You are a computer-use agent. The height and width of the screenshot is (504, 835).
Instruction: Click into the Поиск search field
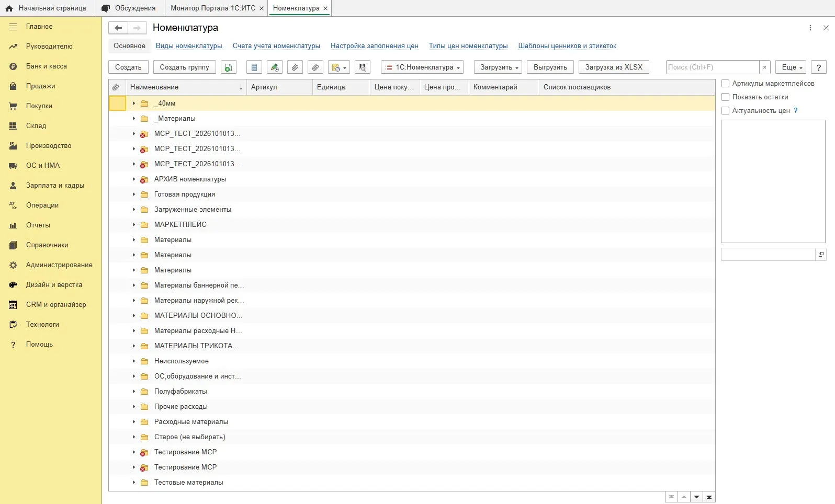pyautogui.click(x=713, y=67)
